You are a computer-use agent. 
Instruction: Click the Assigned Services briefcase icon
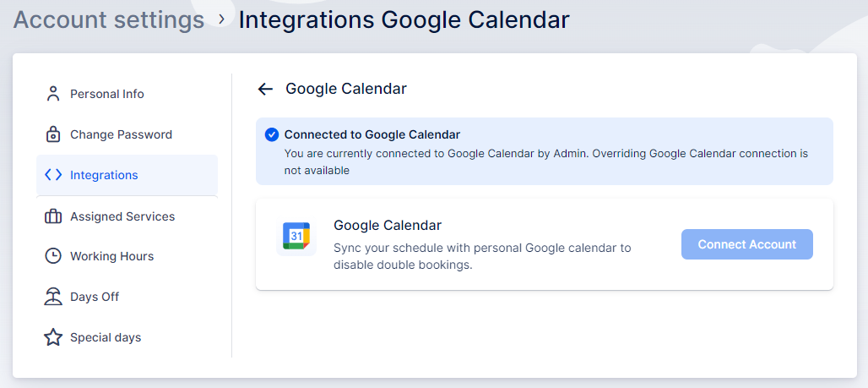pos(53,216)
